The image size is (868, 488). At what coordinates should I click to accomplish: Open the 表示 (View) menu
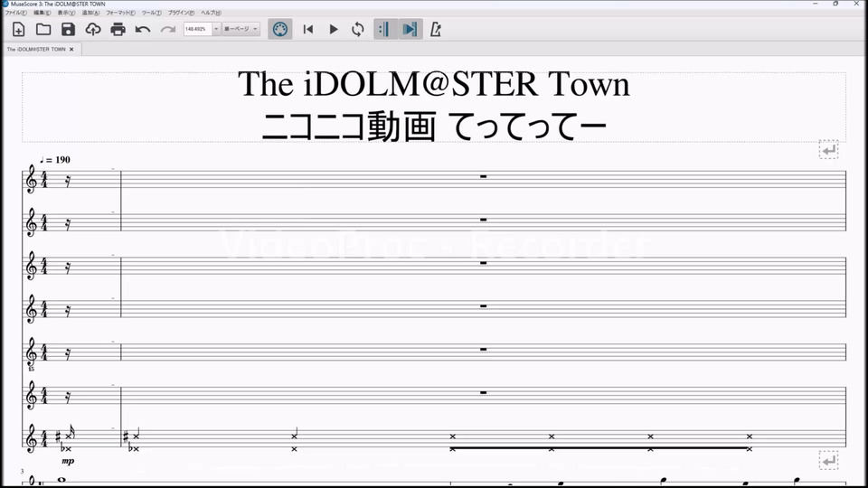click(x=66, y=13)
